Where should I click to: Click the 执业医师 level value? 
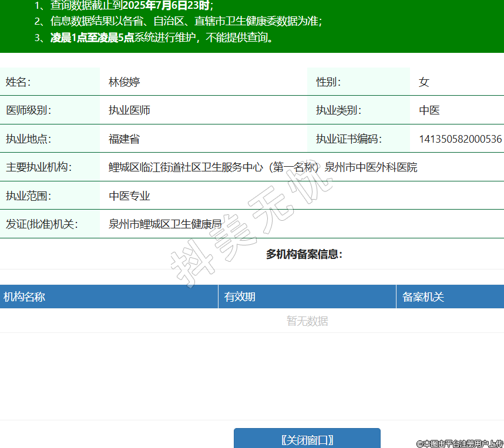pos(129,110)
